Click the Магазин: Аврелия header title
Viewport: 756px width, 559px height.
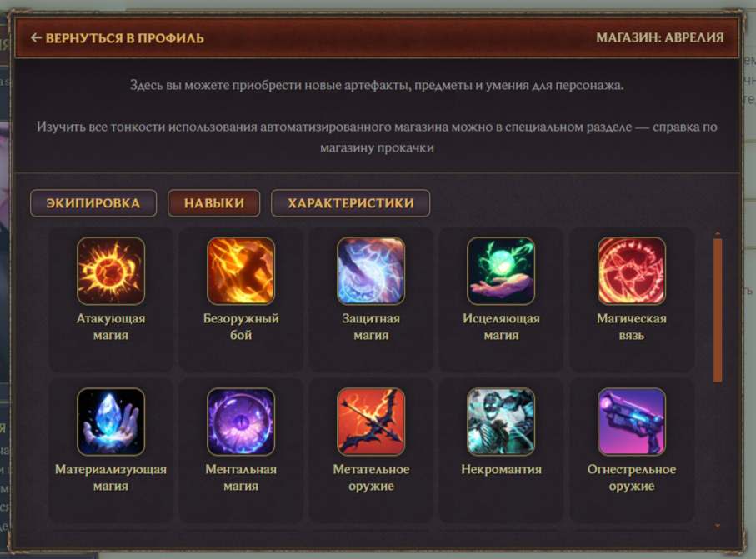click(x=659, y=37)
